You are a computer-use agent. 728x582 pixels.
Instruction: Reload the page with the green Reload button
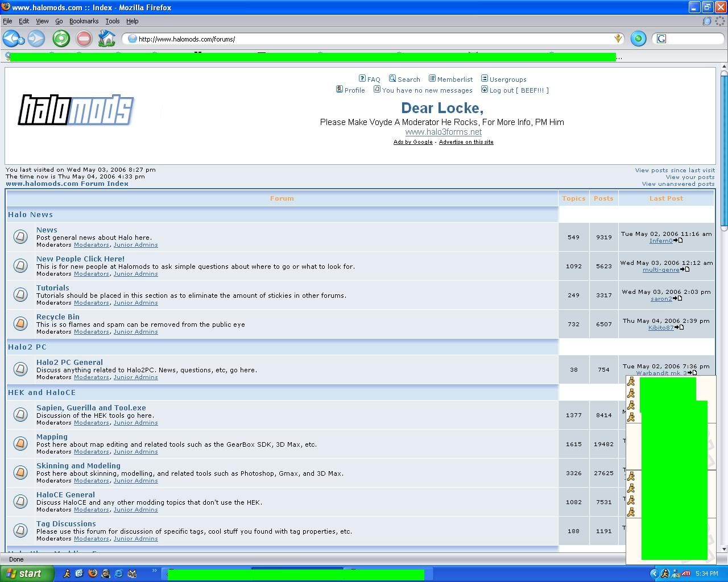[x=61, y=39]
